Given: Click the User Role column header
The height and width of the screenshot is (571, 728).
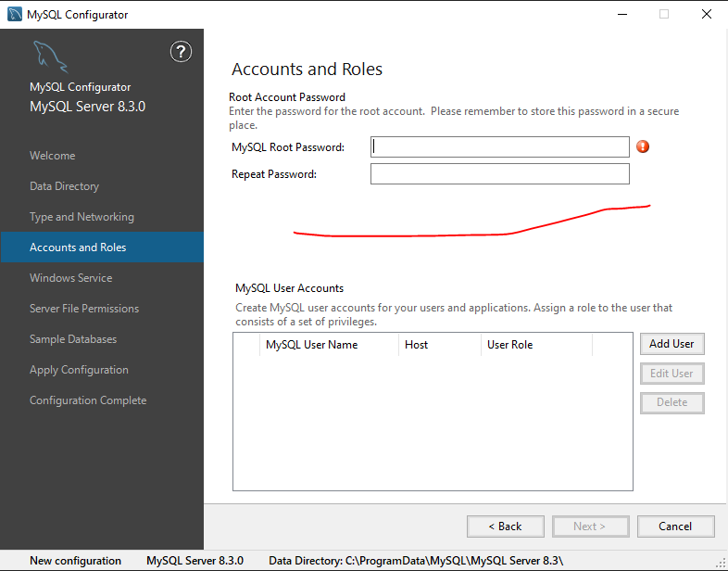Looking at the screenshot, I should 536,345.
